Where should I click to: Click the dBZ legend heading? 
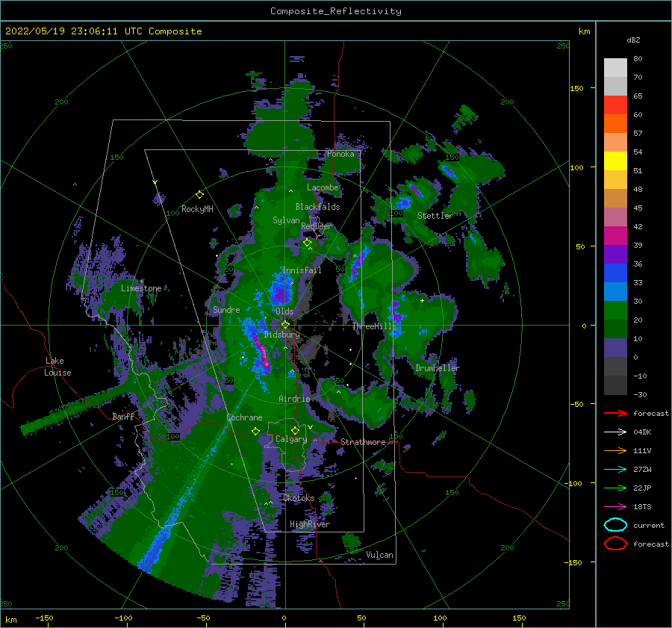pyautogui.click(x=633, y=40)
